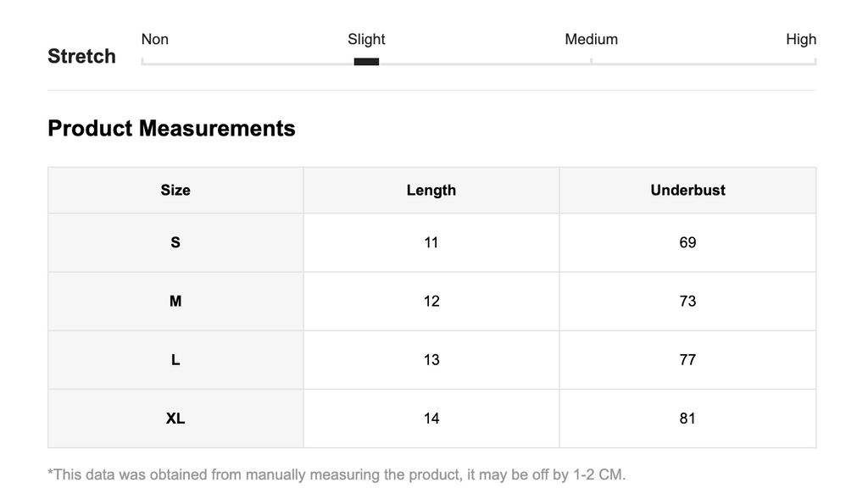
Task: Click the Product Measurements heading
Action: [171, 128]
